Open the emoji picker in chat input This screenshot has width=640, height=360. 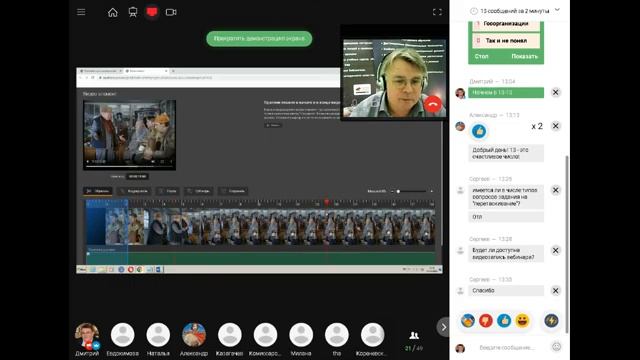click(x=556, y=347)
